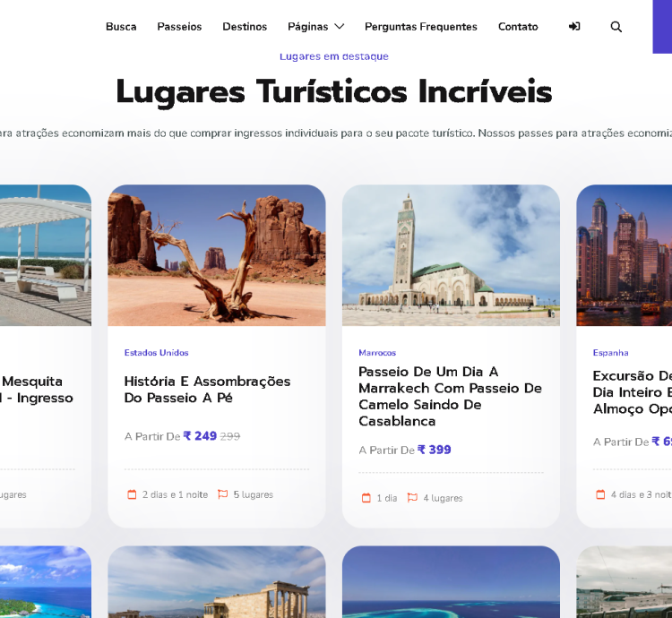Open the Busca menu item
672x618 pixels.
121,27
